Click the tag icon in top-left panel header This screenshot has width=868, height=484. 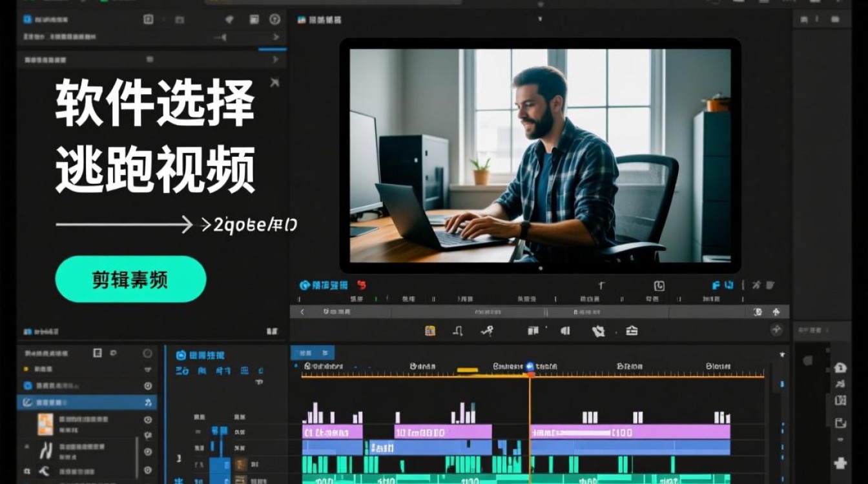[229, 19]
